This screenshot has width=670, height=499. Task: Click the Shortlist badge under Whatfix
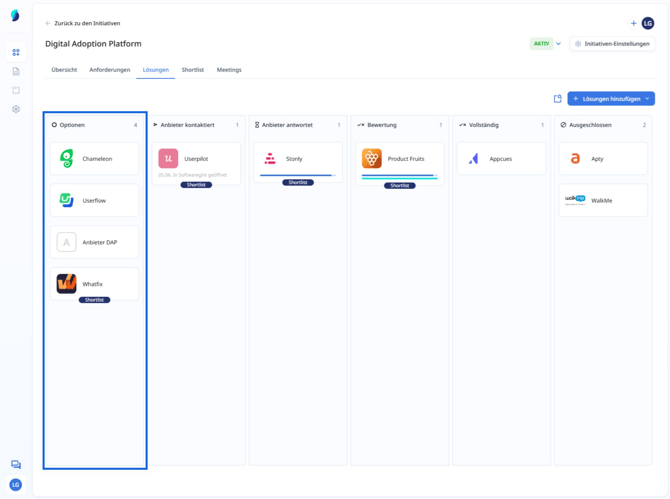[x=94, y=300]
